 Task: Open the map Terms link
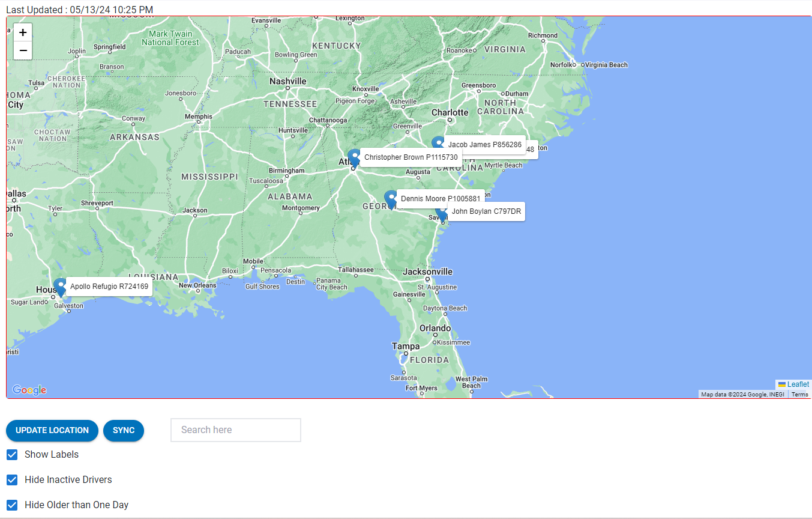(x=799, y=395)
